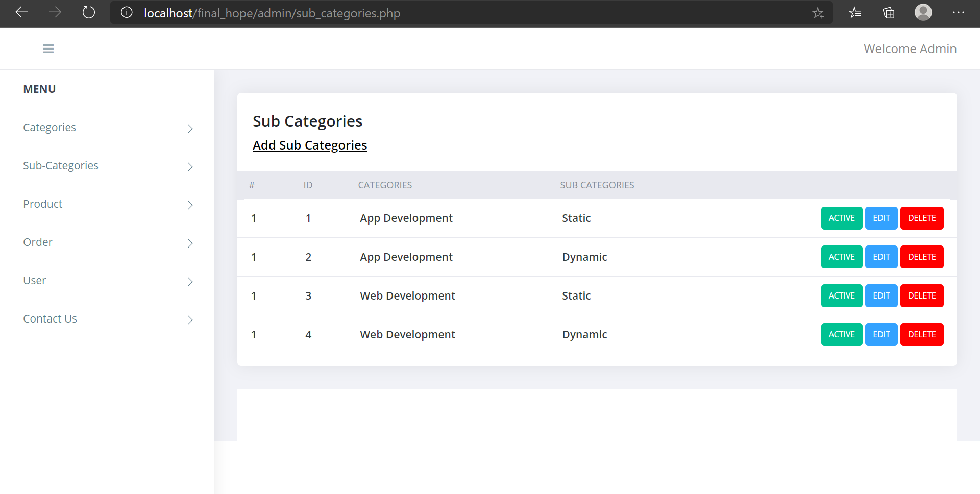Expand the Order menu chevron
Image resolution: width=980 pixels, height=494 pixels.
pos(190,243)
